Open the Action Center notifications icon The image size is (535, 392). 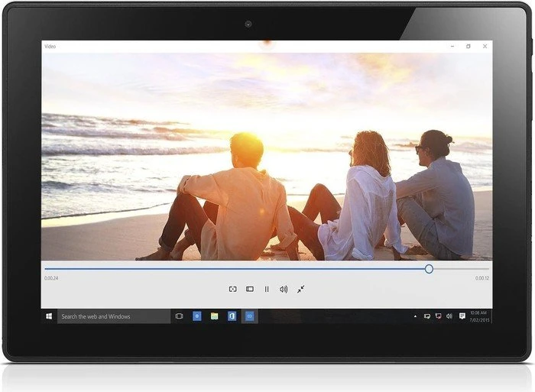click(x=462, y=316)
